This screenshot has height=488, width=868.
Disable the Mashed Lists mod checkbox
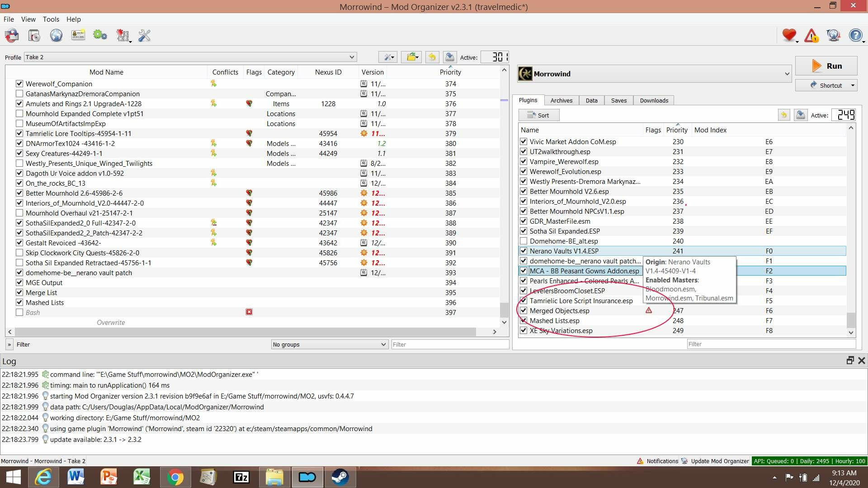point(19,302)
